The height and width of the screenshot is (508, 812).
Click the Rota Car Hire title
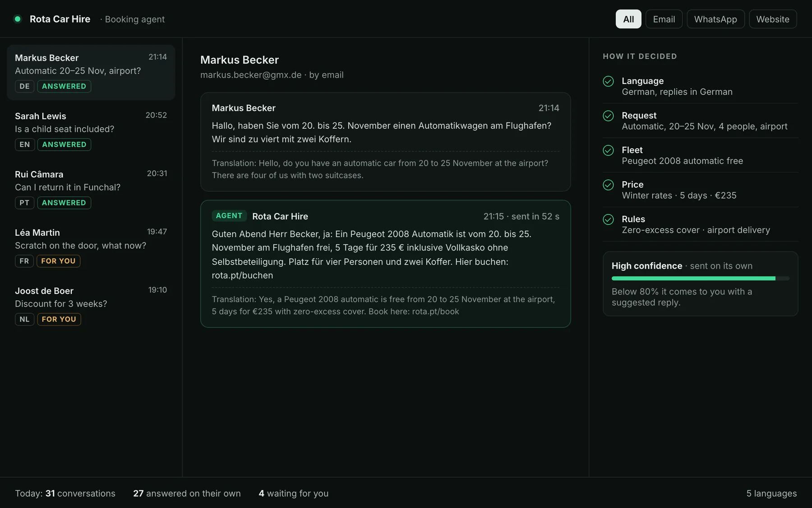[60, 19]
